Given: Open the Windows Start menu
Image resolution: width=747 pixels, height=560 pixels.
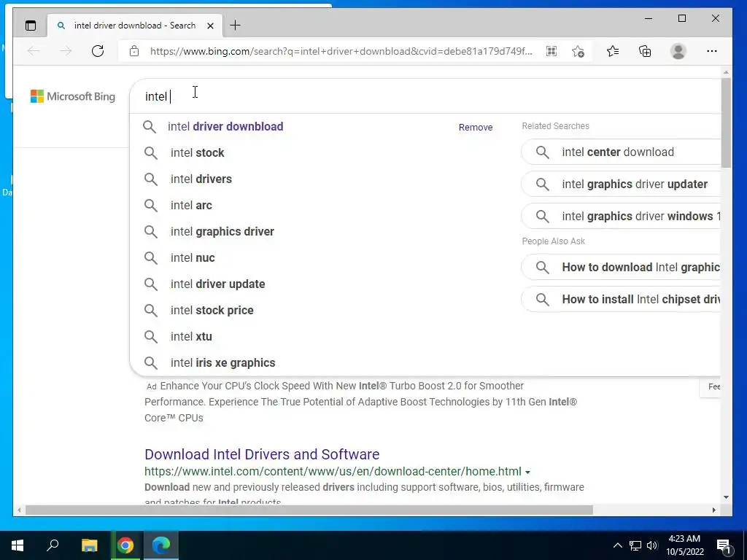Looking at the screenshot, I should [18, 545].
